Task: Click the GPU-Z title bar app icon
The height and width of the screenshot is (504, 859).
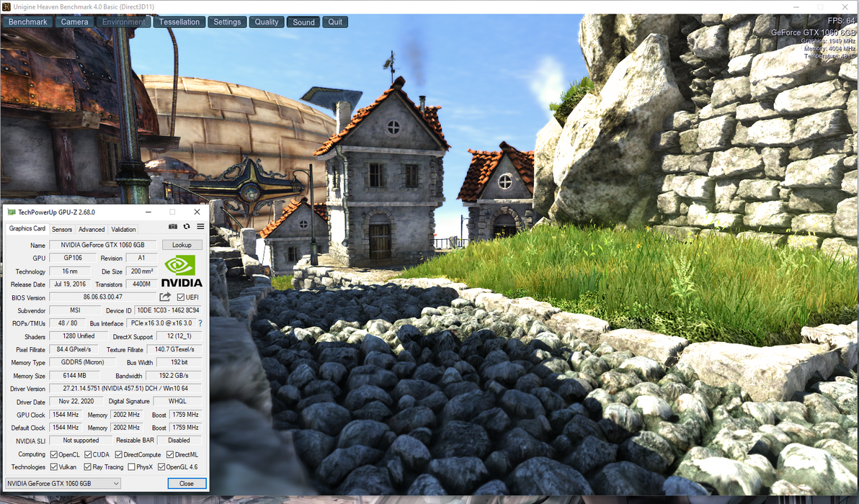Action: (x=11, y=212)
